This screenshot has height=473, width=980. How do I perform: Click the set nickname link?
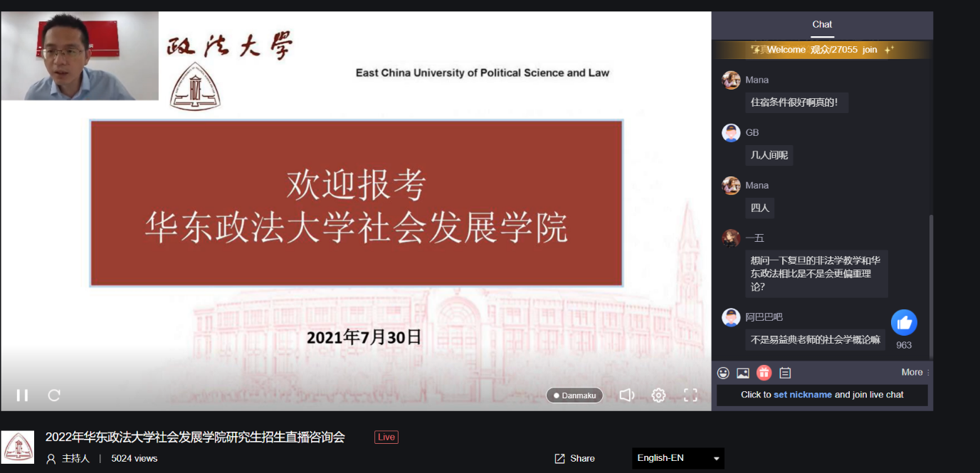(x=803, y=395)
